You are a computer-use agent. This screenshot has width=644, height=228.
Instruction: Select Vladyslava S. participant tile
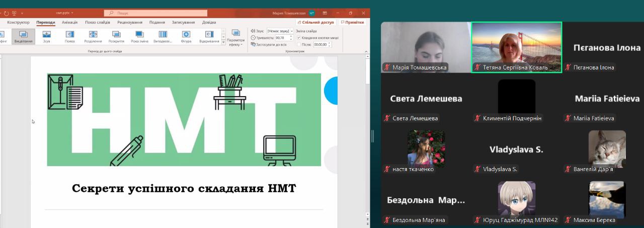point(516,149)
